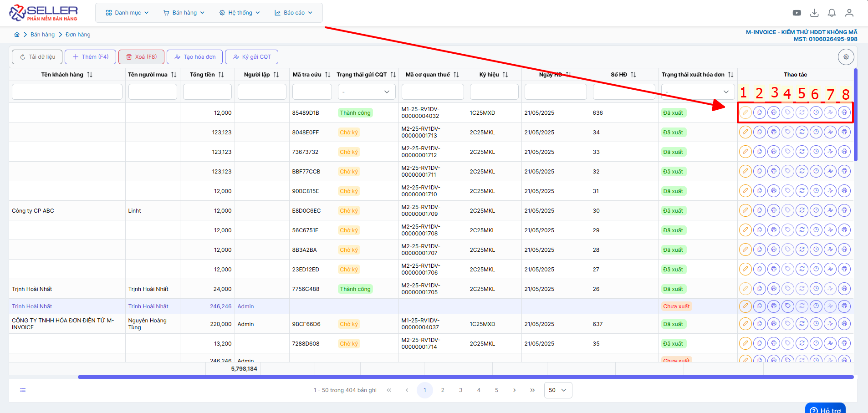Click the Thêm (F4) button
Screen dimensions: 868x413
pos(90,57)
